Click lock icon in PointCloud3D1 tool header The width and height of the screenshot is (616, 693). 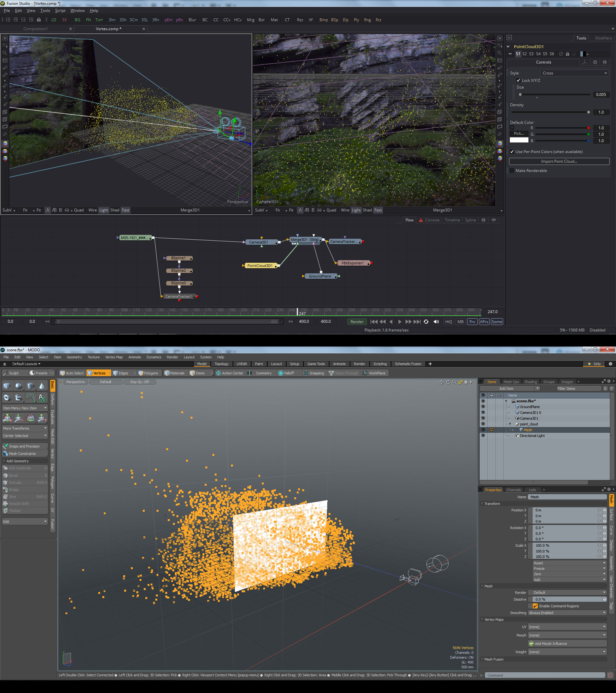pyautogui.click(x=568, y=54)
